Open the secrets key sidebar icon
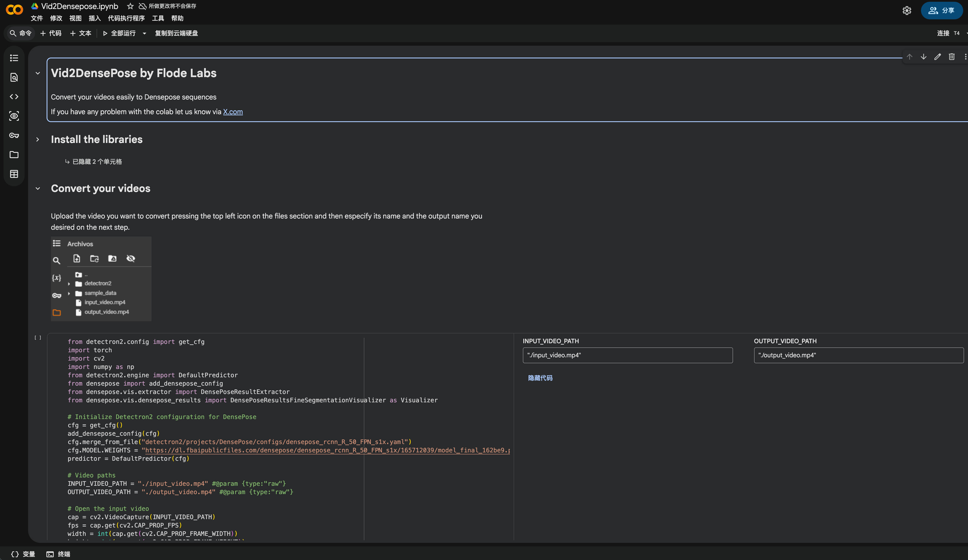Image resolution: width=968 pixels, height=560 pixels. click(14, 135)
